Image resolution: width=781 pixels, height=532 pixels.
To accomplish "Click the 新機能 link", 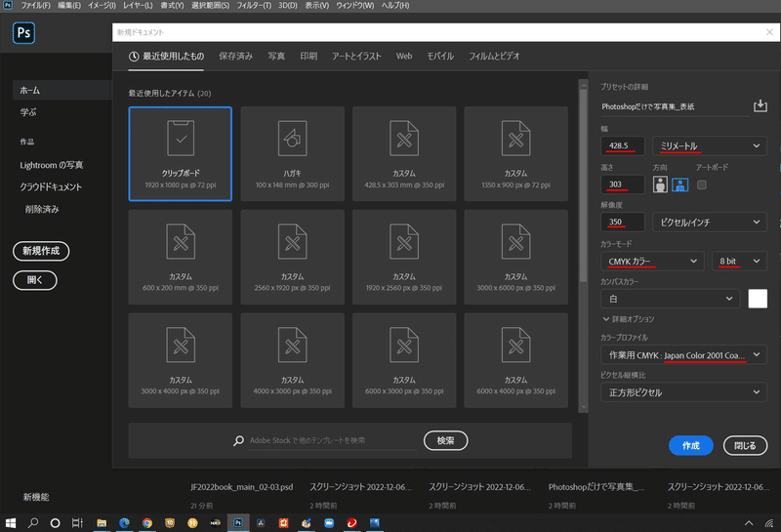I will coord(36,497).
